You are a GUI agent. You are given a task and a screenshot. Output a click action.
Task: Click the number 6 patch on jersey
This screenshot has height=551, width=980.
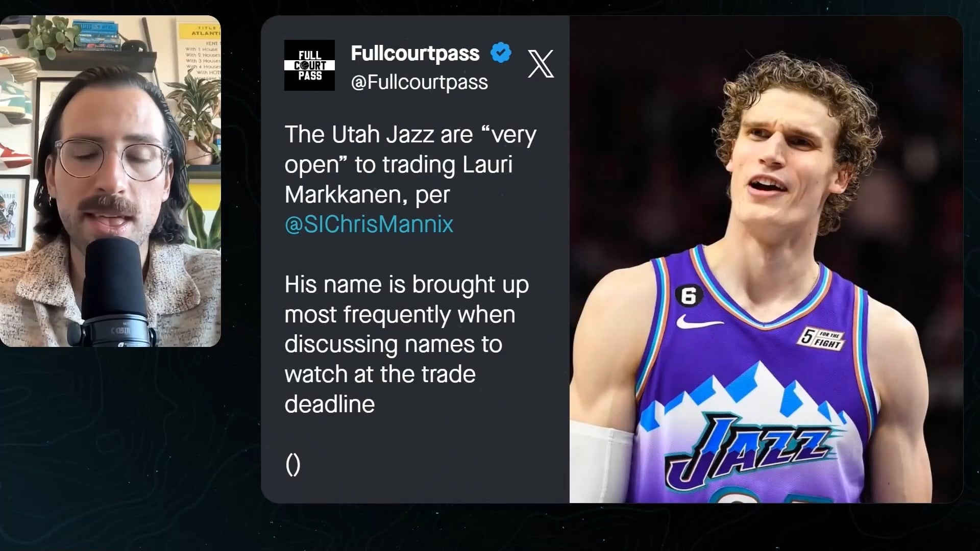pyautogui.click(x=689, y=296)
